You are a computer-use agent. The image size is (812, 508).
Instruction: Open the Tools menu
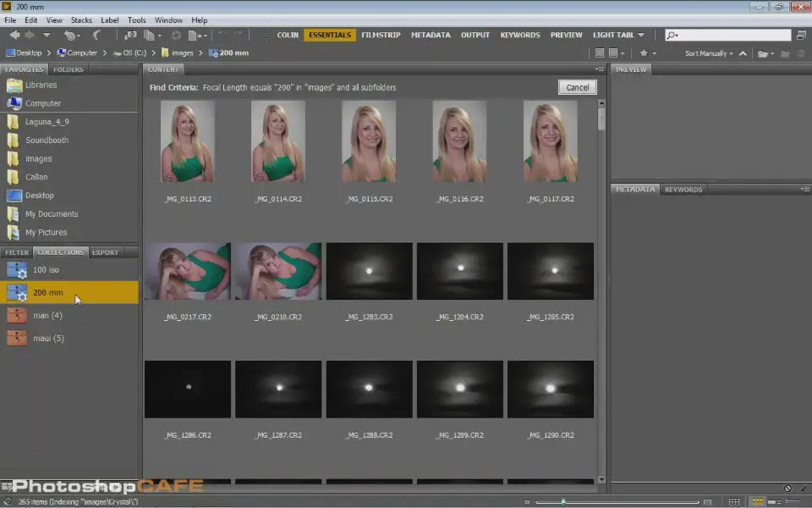click(x=137, y=20)
